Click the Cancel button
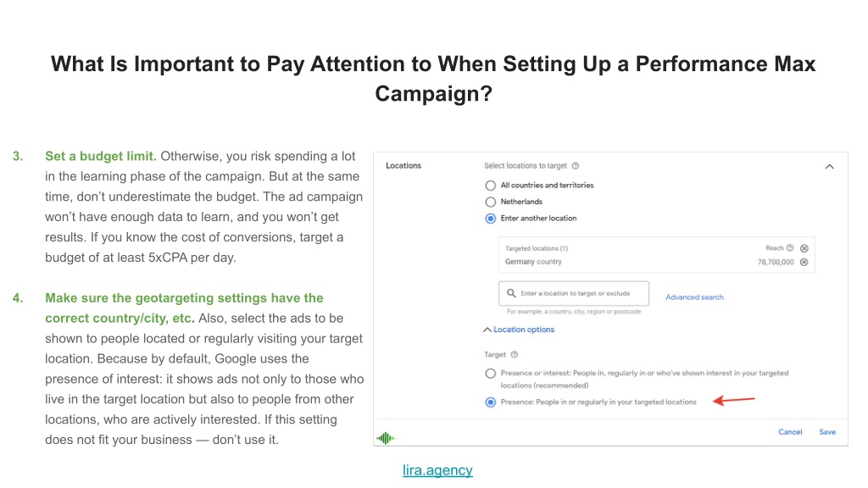Viewport: 868px width, 488px height. pyautogui.click(x=790, y=432)
